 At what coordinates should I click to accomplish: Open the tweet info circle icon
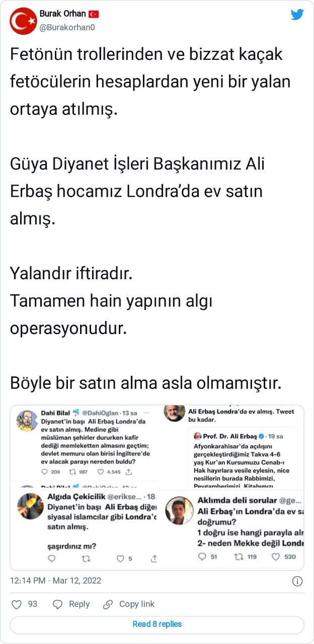point(297,581)
